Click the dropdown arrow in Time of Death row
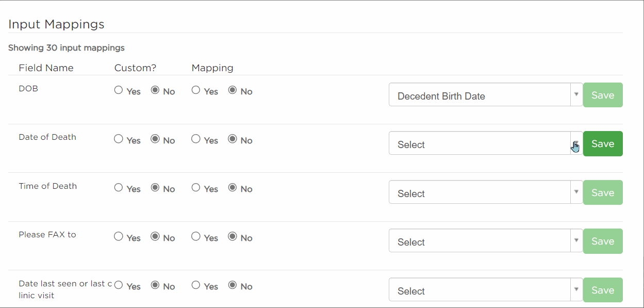The image size is (644, 308). (576, 192)
